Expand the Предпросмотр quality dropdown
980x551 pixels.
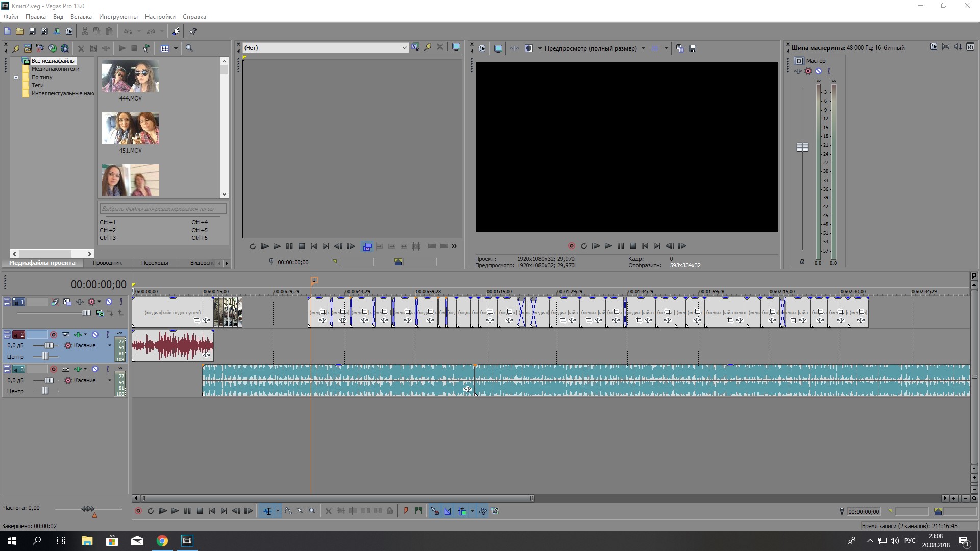coord(643,48)
